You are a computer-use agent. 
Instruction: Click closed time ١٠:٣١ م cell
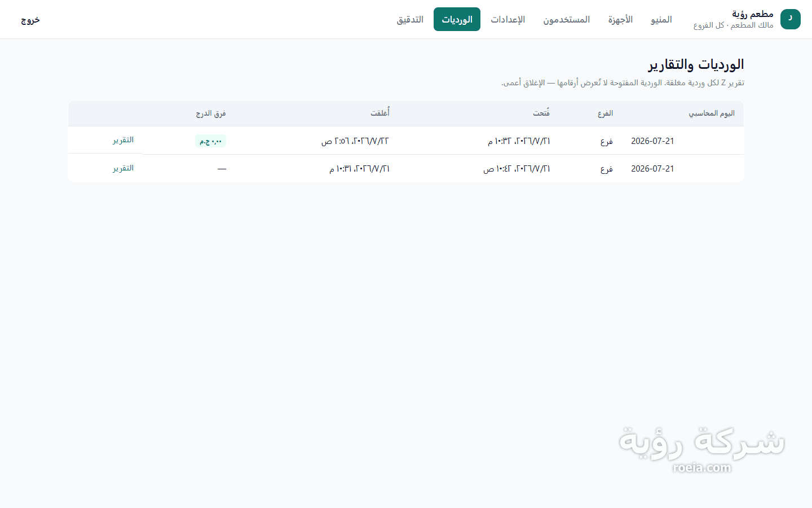359,169
